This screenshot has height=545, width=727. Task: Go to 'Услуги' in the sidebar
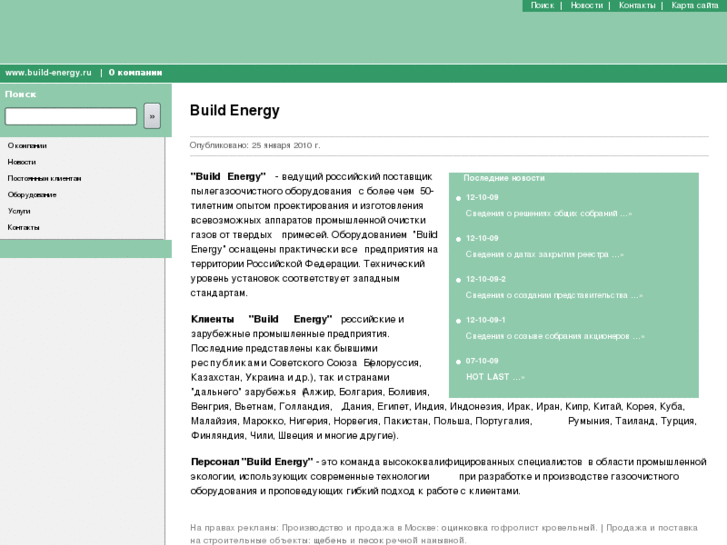[19, 211]
